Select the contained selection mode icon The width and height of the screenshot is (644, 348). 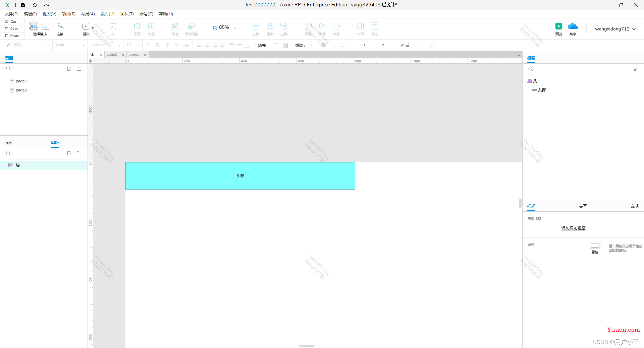point(46,26)
